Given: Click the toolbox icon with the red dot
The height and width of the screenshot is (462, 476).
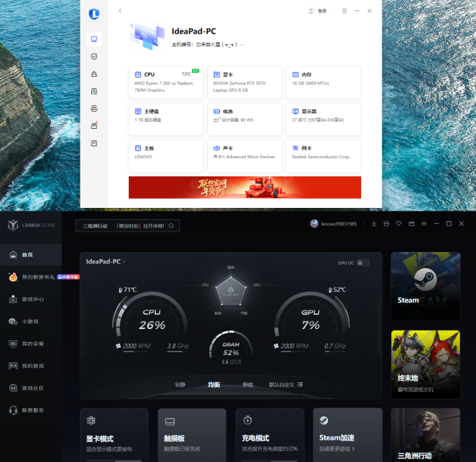Looking at the screenshot, I should coord(94,126).
